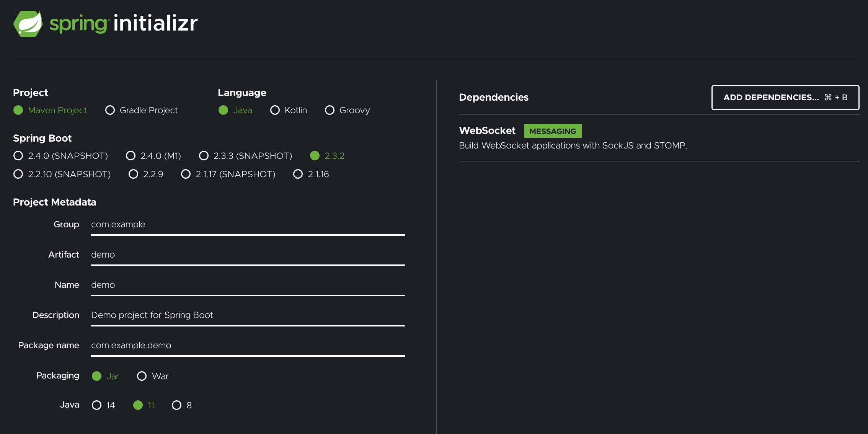The height and width of the screenshot is (434, 868).
Task: Click the MESSAGING category badge
Action: point(552,131)
